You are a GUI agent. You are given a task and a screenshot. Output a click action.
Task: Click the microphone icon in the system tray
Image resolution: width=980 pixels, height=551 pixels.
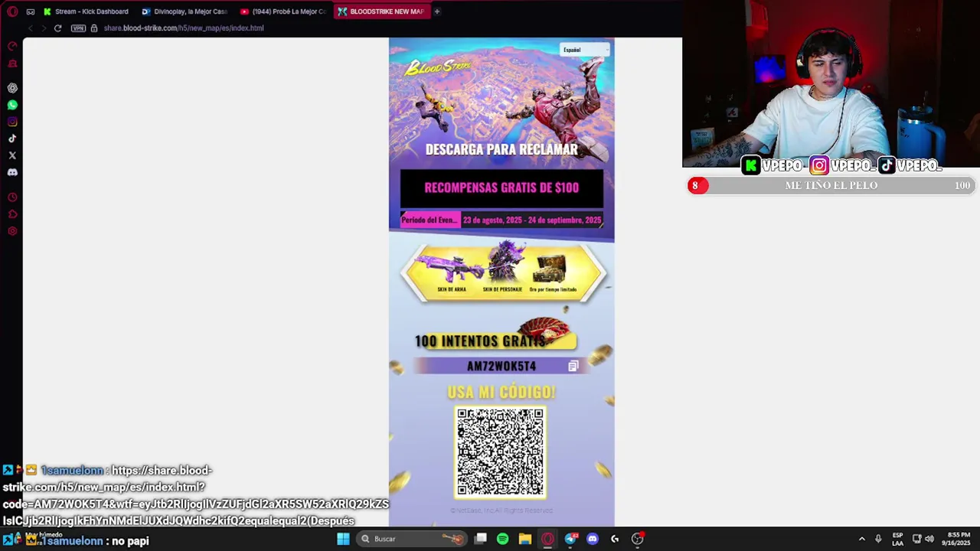tap(878, 539)
